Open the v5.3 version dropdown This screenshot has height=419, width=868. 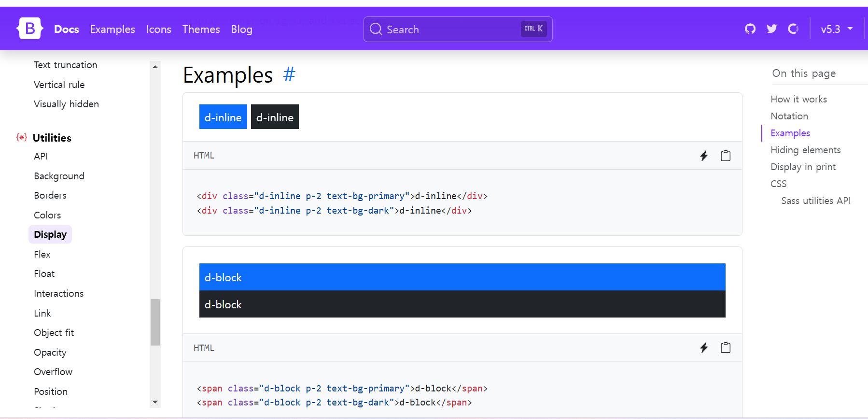pos(837,29)
